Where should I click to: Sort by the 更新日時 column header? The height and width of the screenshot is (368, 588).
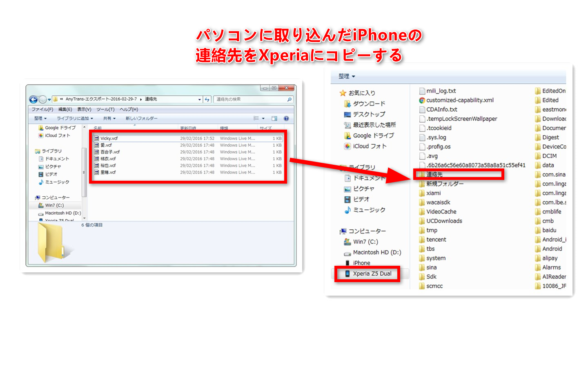coord(188,128)
